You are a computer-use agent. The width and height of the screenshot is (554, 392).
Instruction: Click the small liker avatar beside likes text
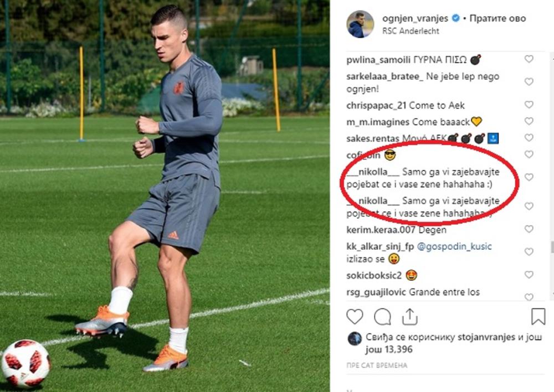(x=355, y=338)
